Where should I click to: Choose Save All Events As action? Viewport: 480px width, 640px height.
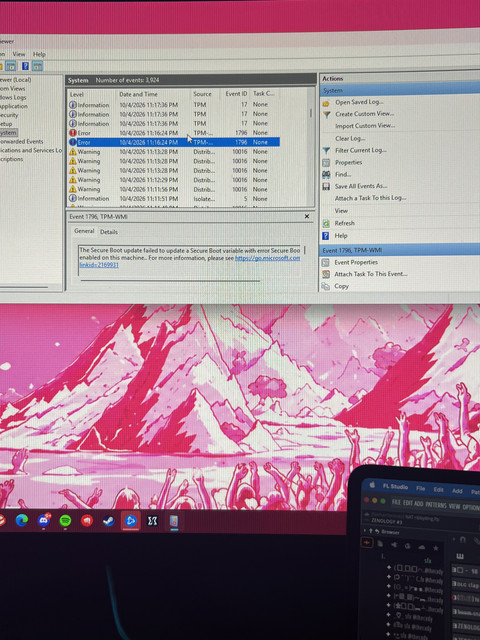pyautogui.click(x=361, y=186)
